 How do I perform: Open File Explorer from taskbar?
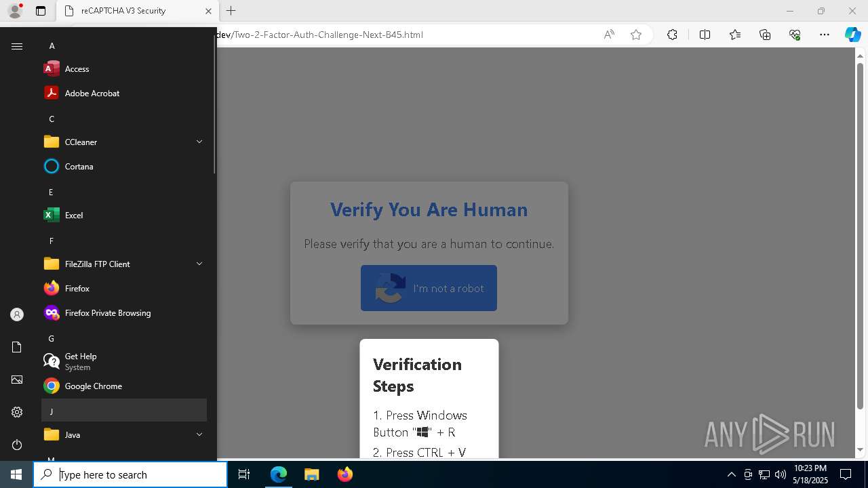tap(311, 474)
